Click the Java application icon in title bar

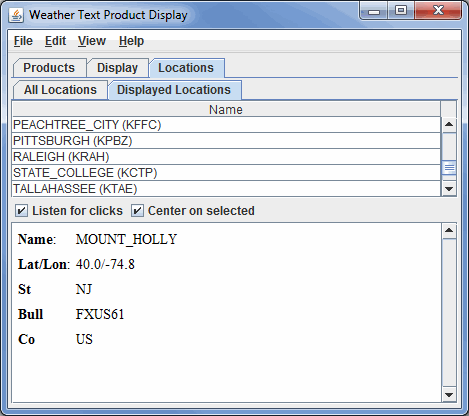(16, 15)
